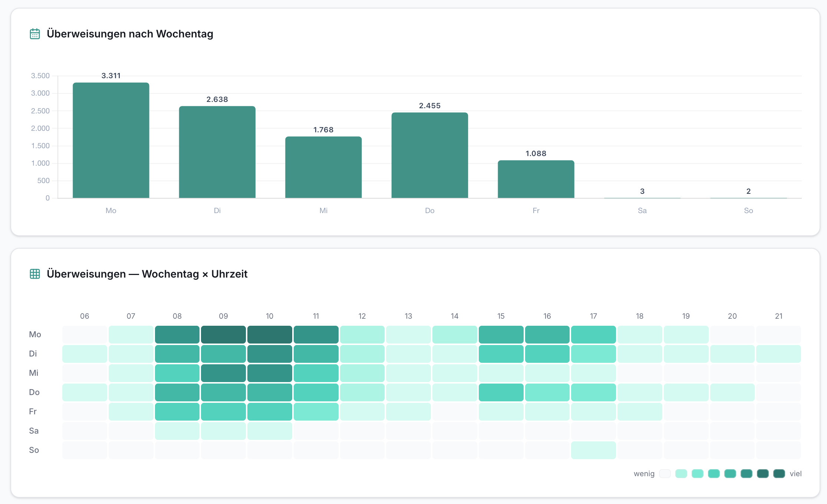Click the 'Fr' x-axis label under bar chart
The image size is (827, 504).
536,210
